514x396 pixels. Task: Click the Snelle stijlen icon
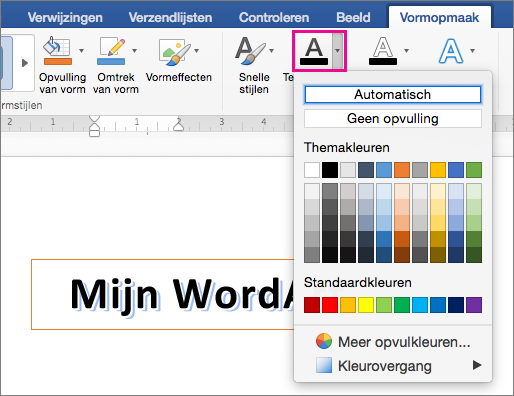click(x=250, y=50)
